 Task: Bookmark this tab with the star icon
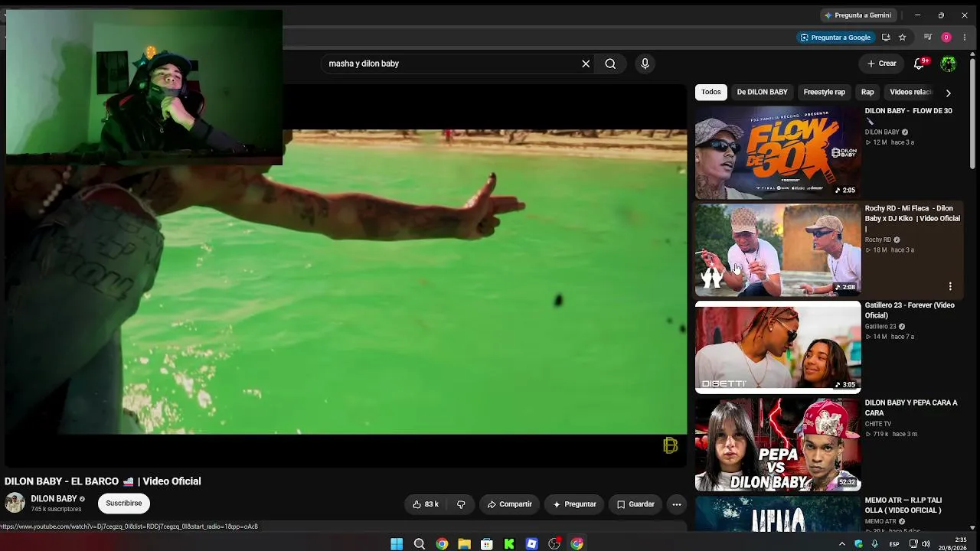coord(903,37)
